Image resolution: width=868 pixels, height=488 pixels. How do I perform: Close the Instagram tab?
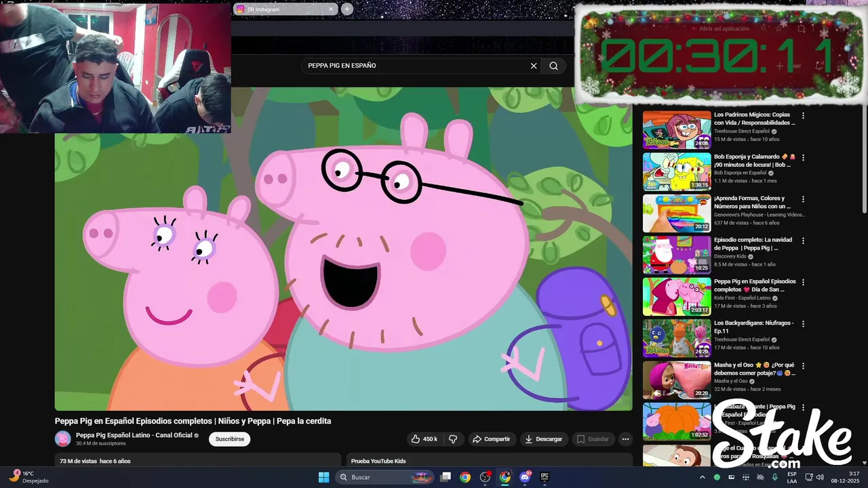coord(331,9)
